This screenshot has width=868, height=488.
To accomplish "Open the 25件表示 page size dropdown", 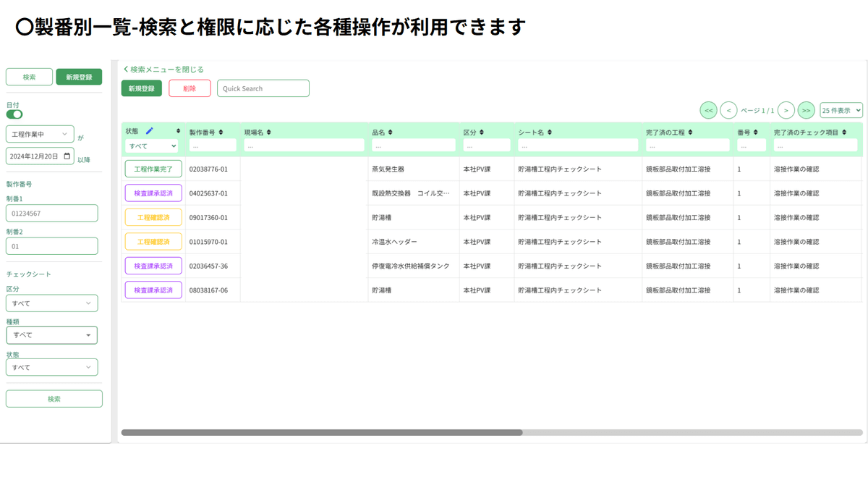I will point(839,110).
